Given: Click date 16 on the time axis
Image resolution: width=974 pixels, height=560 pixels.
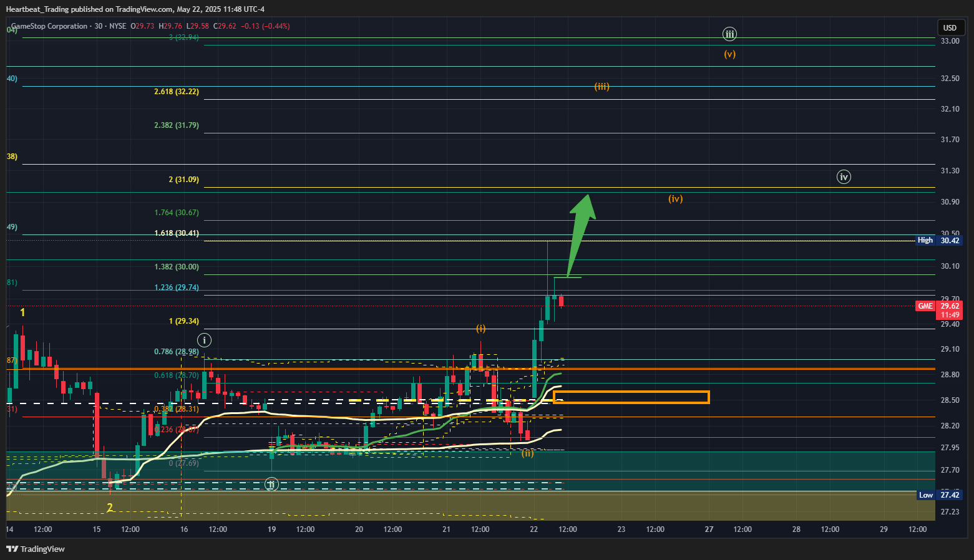Looking at the screenshot, I should tap(184, 529).
